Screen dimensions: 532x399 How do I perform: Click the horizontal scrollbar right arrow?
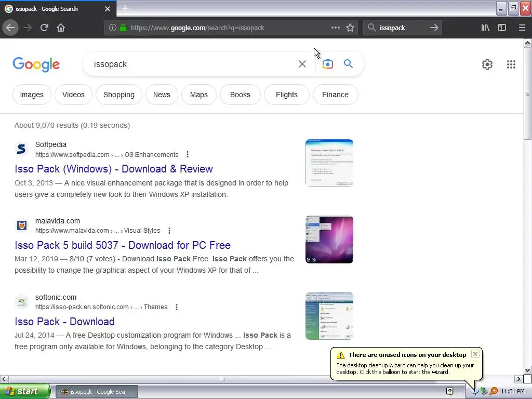click(519, 379)
